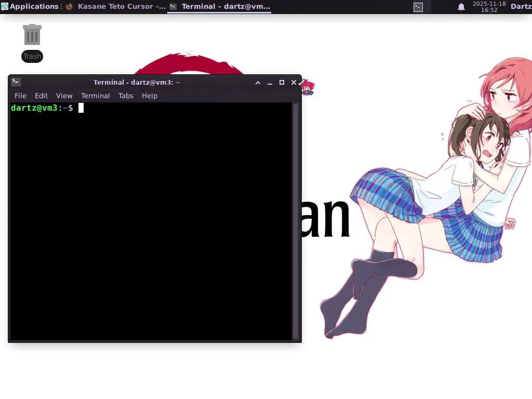
Task: Click the Firefox icon in the taskbar
Action: (x=69, y=7)
